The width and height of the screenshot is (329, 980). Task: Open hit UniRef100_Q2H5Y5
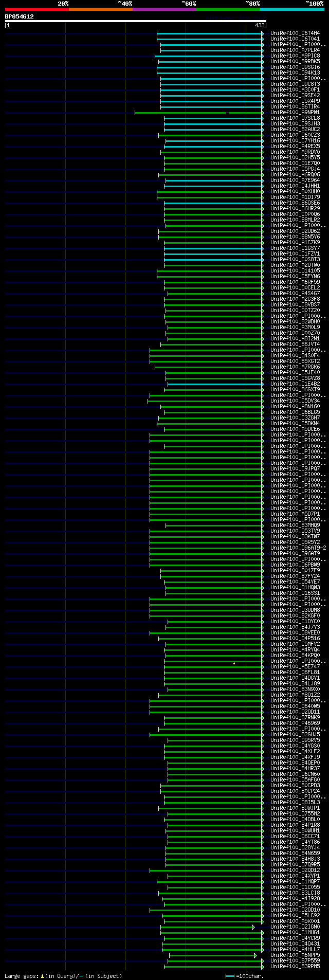[x=295, y=157]
